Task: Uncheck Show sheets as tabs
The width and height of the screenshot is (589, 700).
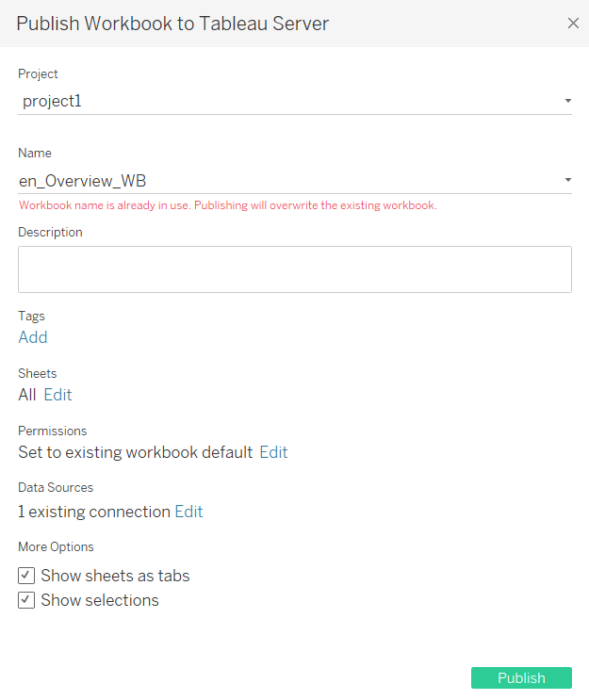Action: (26, 576)
